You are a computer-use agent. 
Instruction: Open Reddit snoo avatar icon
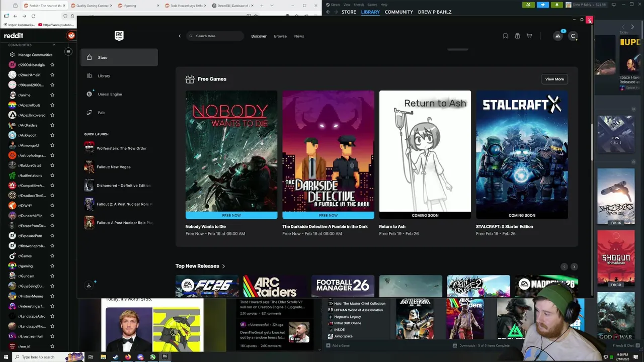(x=71, y=36)
